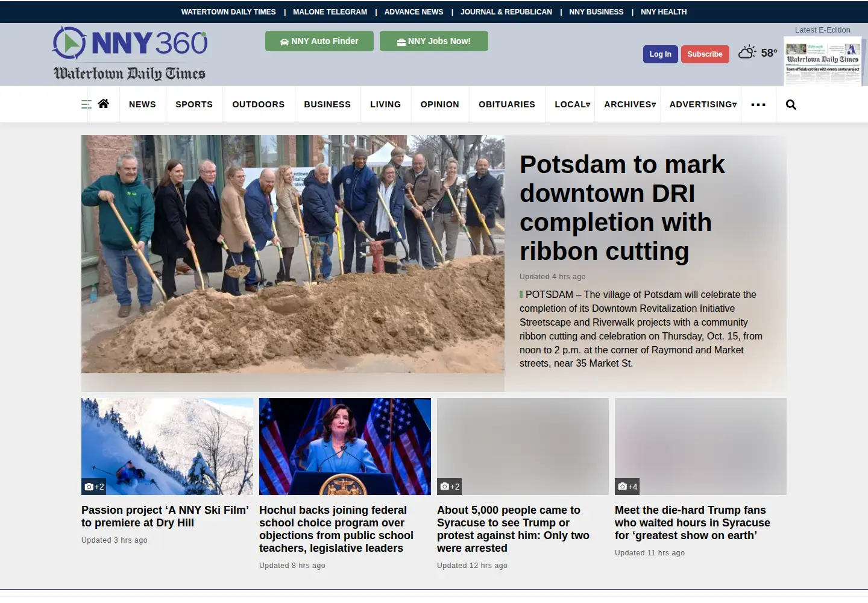This screenshot has width=868, height=603.
Task: Expand the Archives dropdown menu
Action: click(x=630, y=104)
